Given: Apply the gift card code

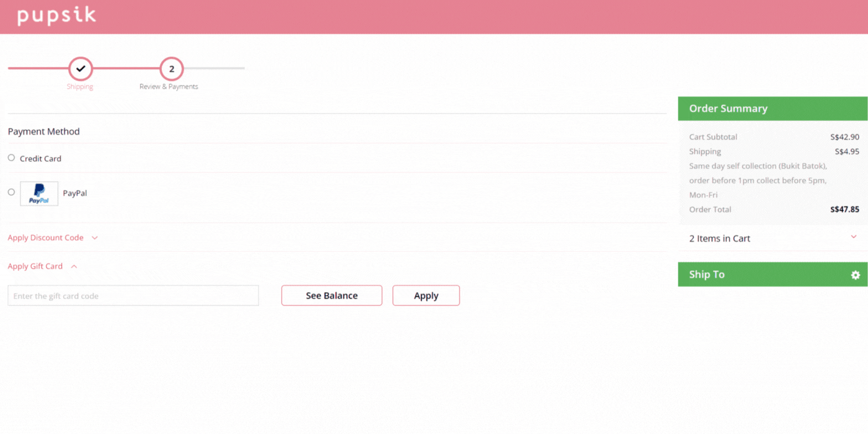Looking at the screenshot, I should pos(426,295).
